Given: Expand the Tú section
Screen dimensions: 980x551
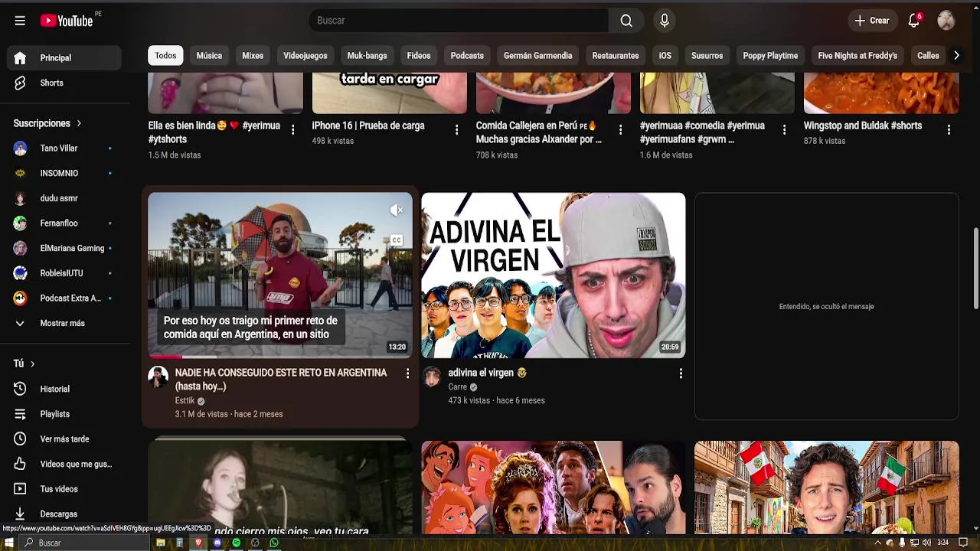Looking at the screenshot, I should [x=24, y=364].
